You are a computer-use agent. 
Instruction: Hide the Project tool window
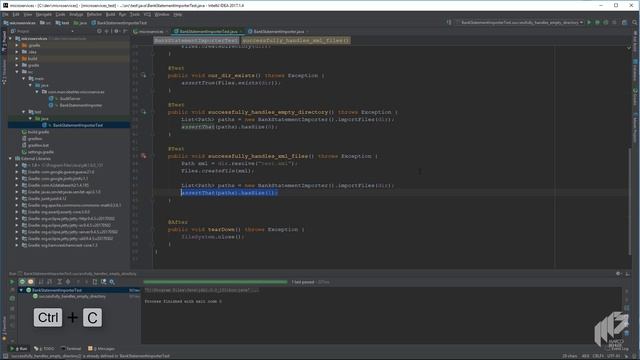125,31
